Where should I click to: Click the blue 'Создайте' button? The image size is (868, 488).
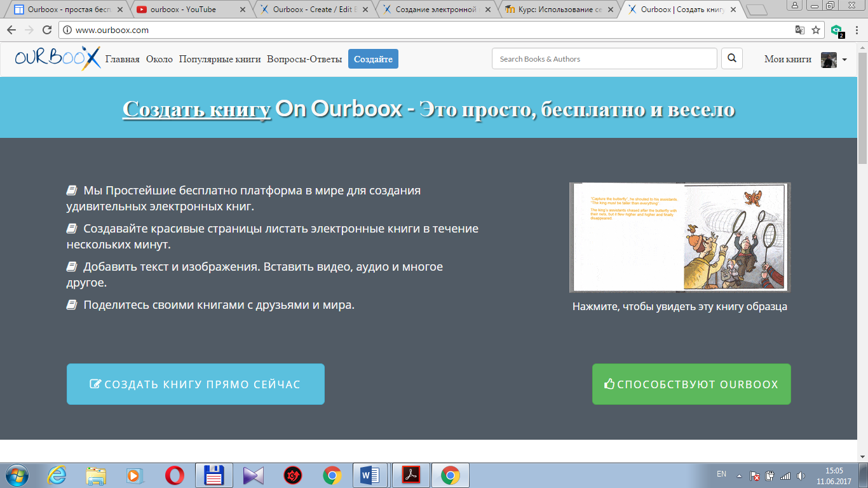(373, 58)
